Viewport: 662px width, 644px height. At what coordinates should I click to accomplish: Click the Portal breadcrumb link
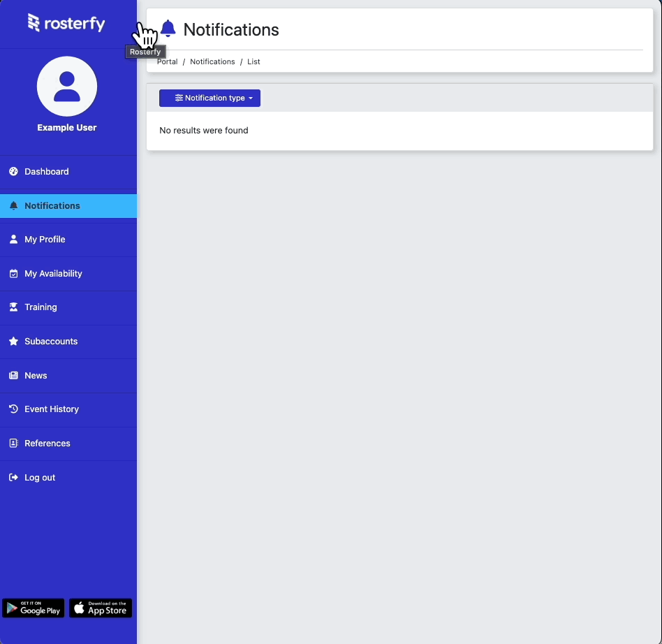click(x=167, y=61)
